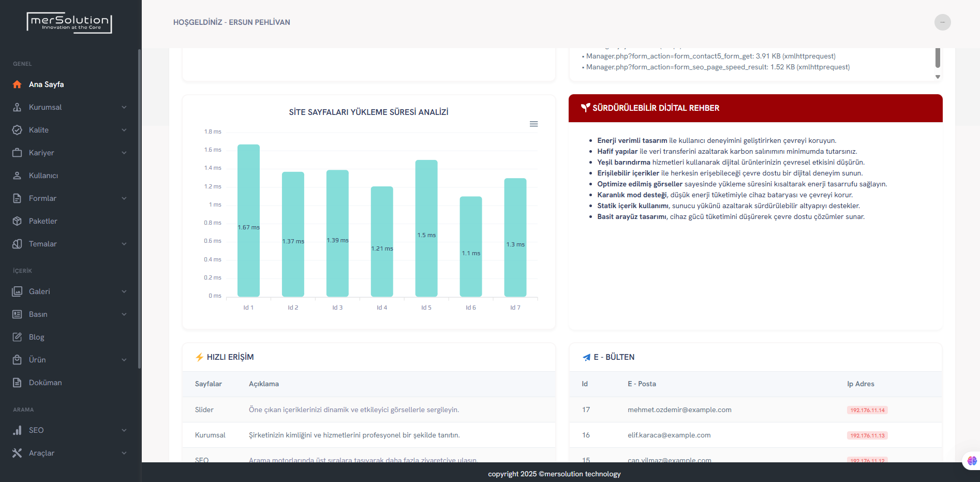Open the Slider quick access row
Viewport: 980px width, 482px height.
204,410
